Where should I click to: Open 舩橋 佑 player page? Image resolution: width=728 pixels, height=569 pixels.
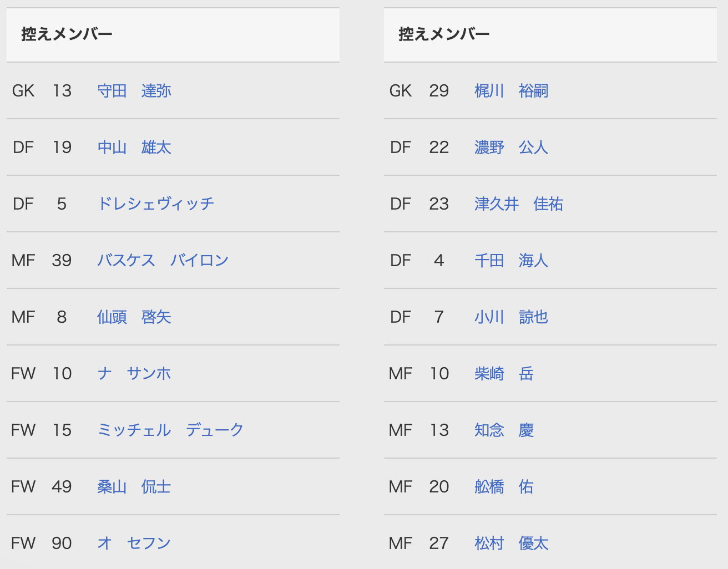coord(504,487)
